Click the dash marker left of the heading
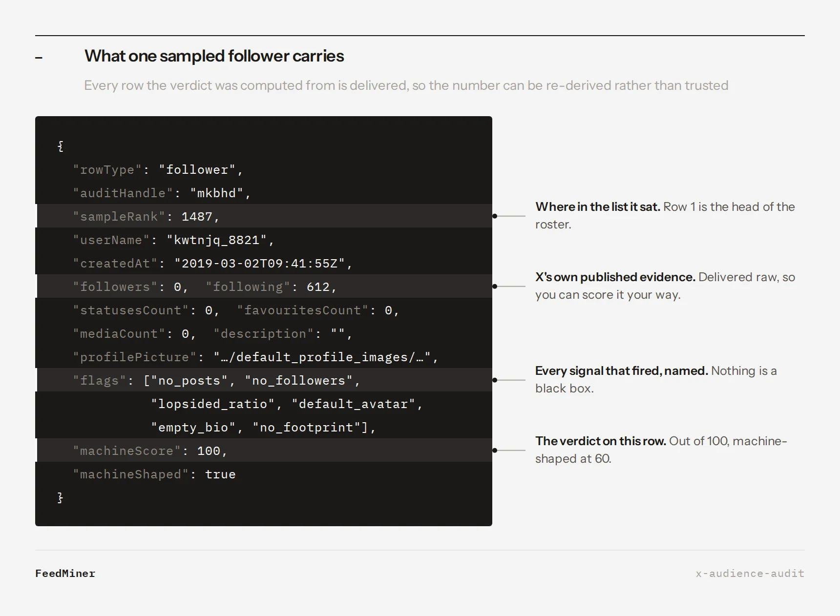 coord(39,58)
